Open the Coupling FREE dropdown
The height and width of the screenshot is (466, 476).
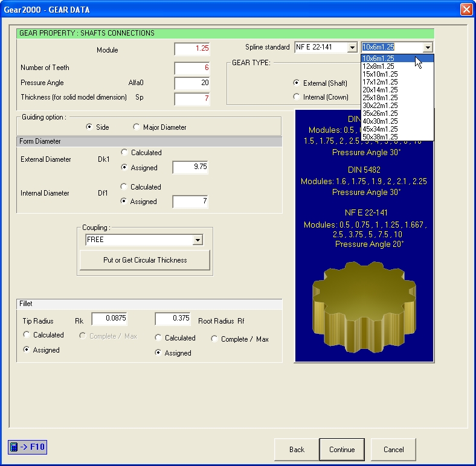tap(198, 240)
